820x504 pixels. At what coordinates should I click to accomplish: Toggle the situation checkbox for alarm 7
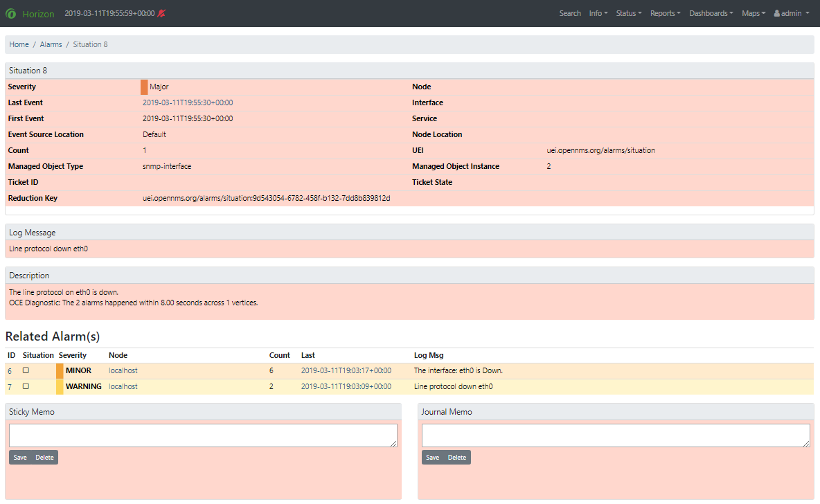tap(26, 386)
